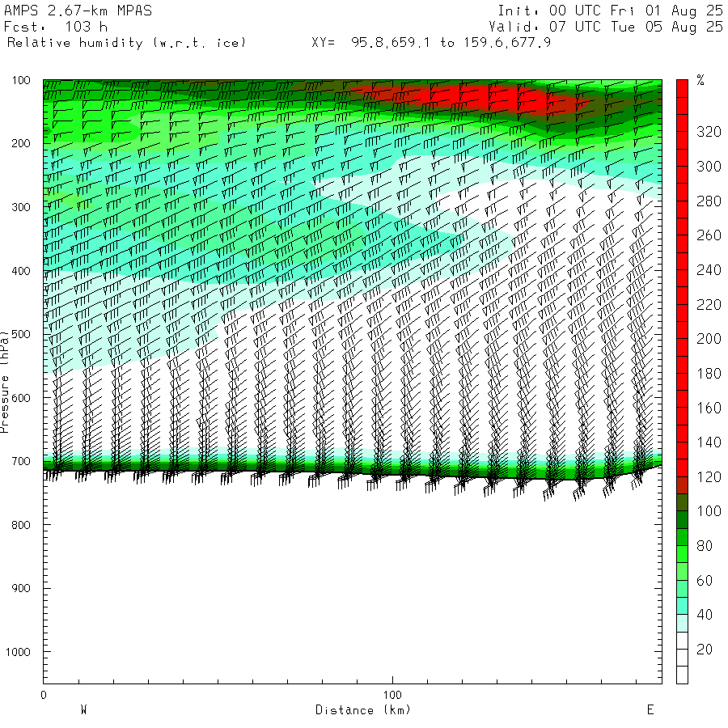Screen dimensions: 728x728
Task: Click the "W" west endpoint label
Action: pos(84,710)
